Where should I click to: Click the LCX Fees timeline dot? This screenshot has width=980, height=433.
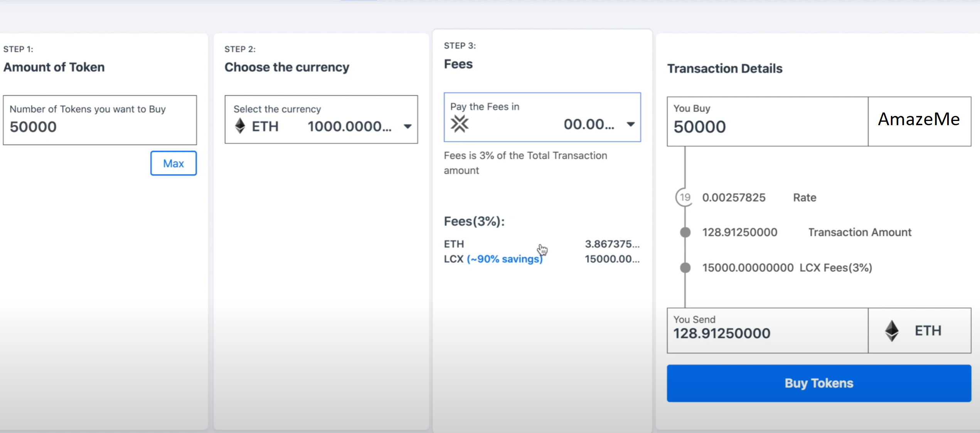pos(685,268)
